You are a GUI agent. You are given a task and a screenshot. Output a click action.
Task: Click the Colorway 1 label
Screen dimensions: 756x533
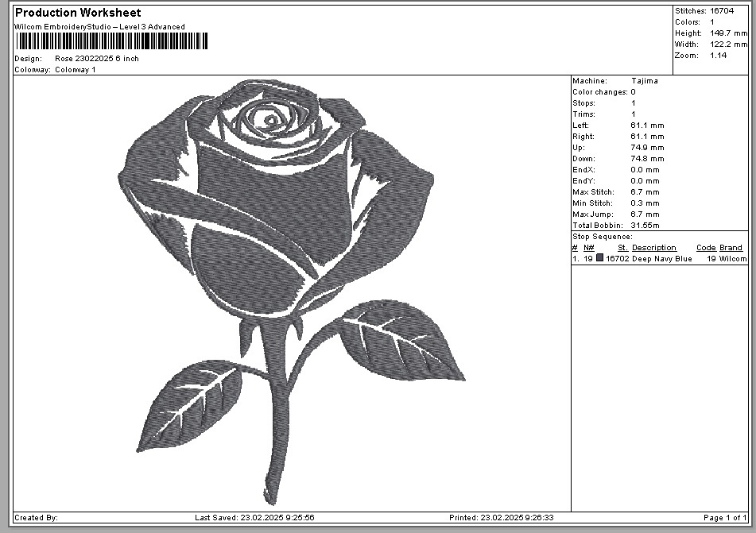pyautogui.click(x=75, y=70)
